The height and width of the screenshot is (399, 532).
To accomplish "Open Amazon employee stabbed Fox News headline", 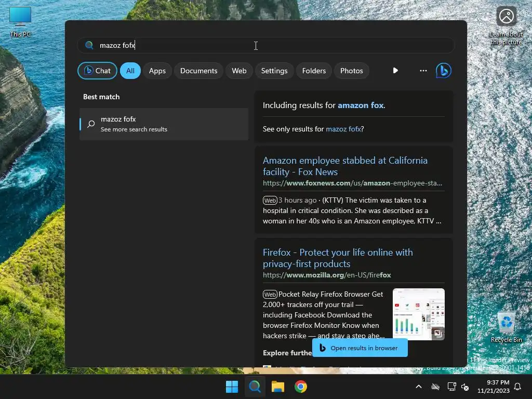I will (x=345, y=166).
